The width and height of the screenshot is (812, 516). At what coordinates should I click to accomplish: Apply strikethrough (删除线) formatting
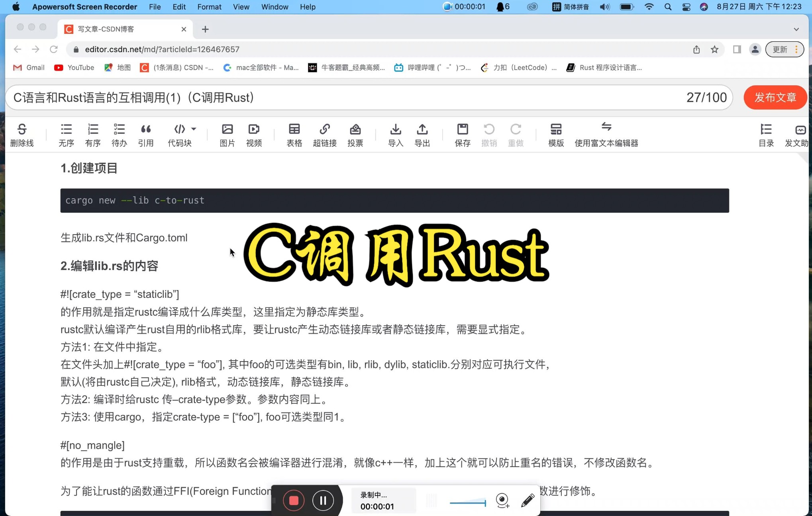pyautogui.click(x=22, y=135)
